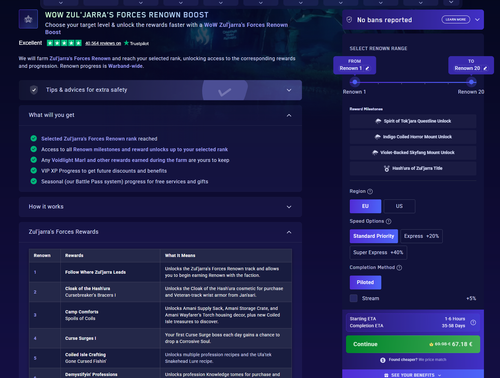Click the star favorite icon beside the title

point(28,19)
